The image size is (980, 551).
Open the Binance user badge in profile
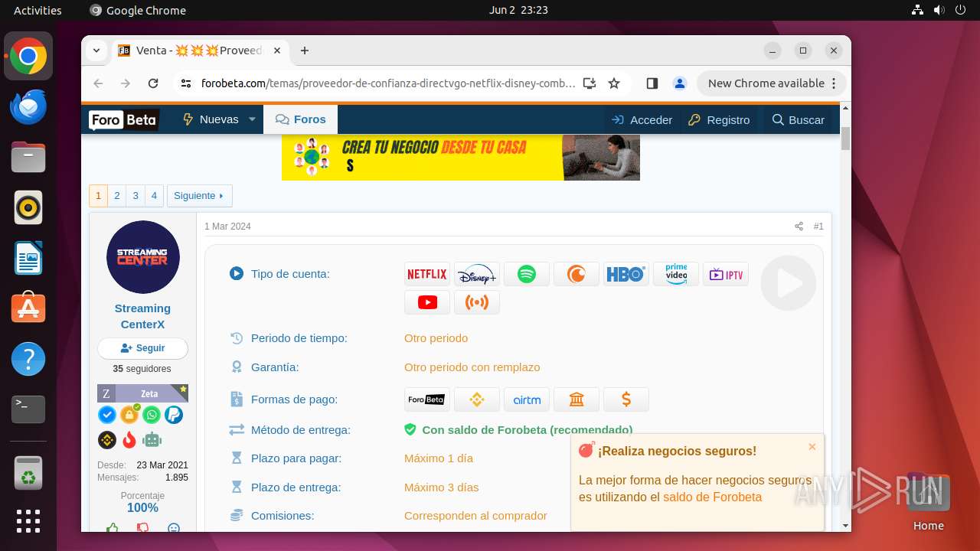(x=107, y=439)
